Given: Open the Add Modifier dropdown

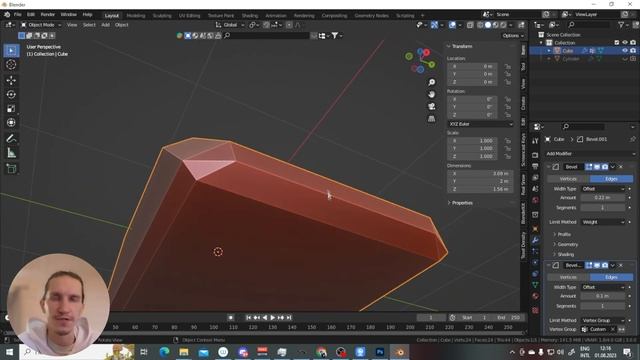Looking at the screenshot, I should pos(591,154).
